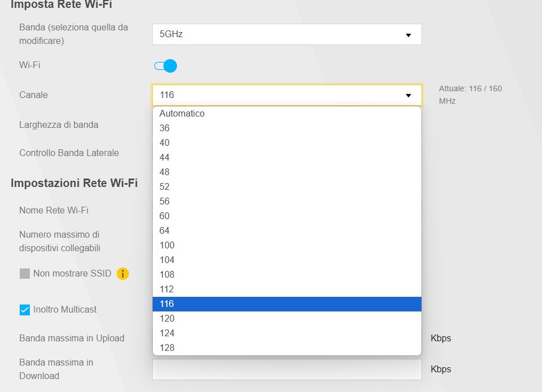
Task: Uncheck the Inoltro Multicast checkbox
Action: tap(25, 309)
